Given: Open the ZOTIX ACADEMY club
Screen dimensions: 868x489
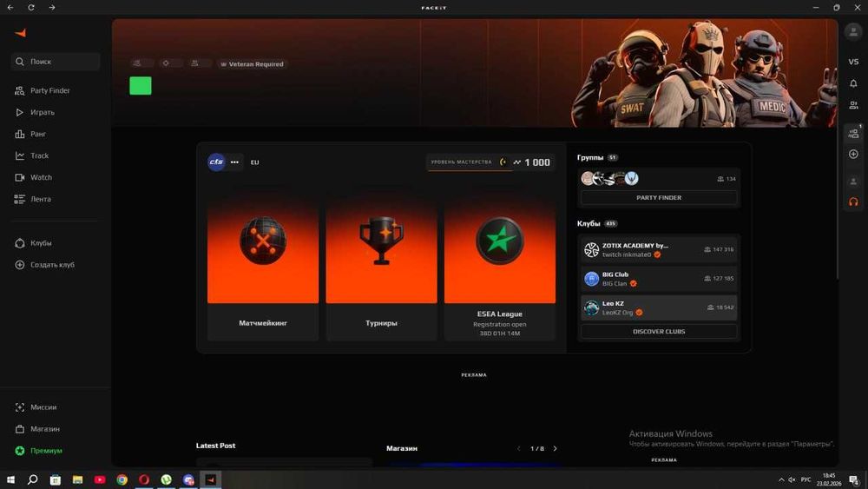Looking at the screenshot, I should [659, 250].
